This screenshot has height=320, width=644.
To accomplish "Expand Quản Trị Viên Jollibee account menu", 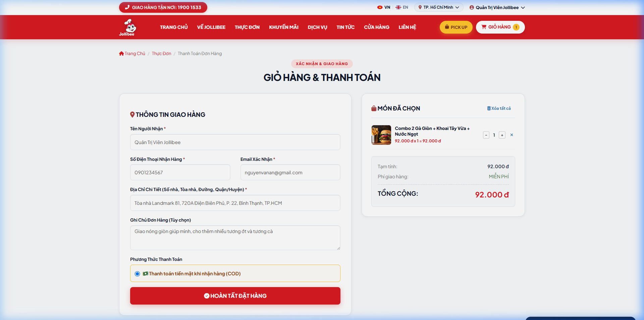I will (x=497, y=7).
